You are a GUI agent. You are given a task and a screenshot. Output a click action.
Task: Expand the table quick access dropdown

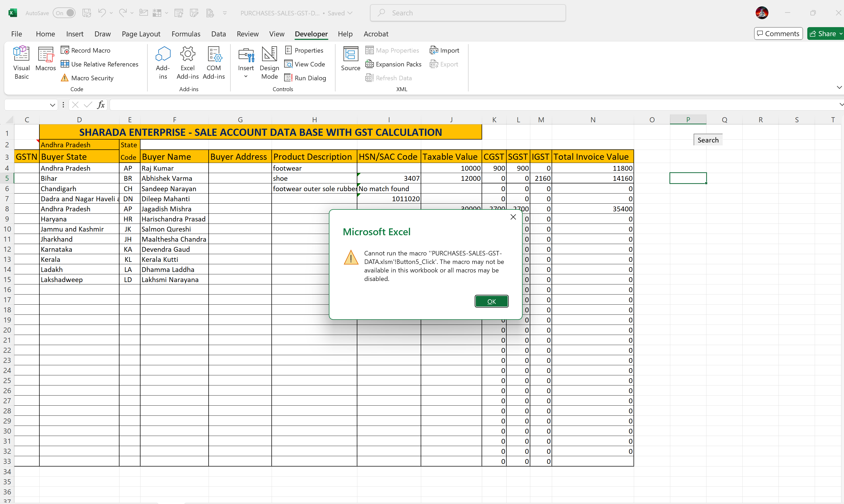(167, 13)
